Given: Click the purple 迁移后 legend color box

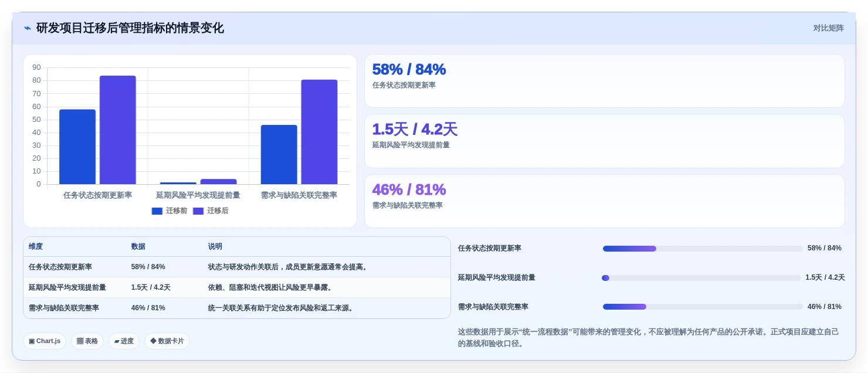Looking at the screenshot, I should [x=198, y=211].
